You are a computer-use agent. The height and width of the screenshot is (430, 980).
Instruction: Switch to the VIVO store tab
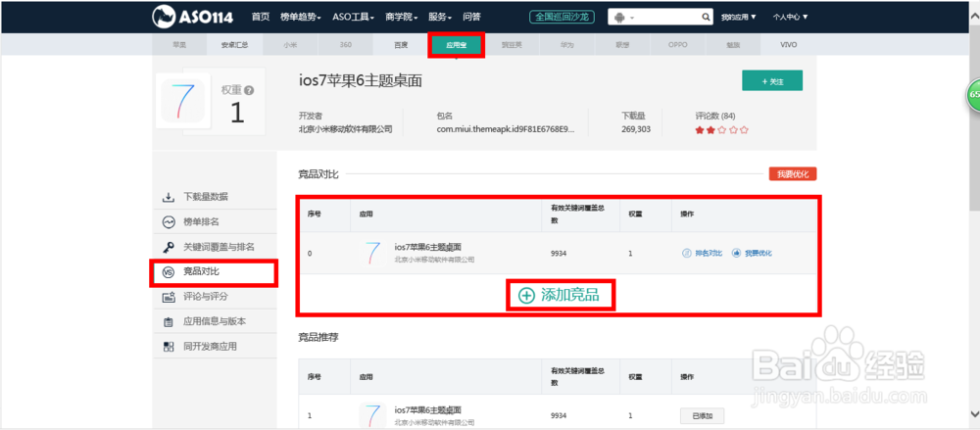click(789, 45)
